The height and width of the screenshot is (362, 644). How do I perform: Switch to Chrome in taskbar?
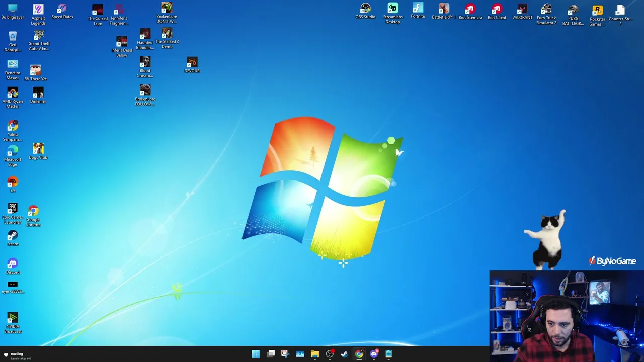pyautogui.click(x=359, y=354)
